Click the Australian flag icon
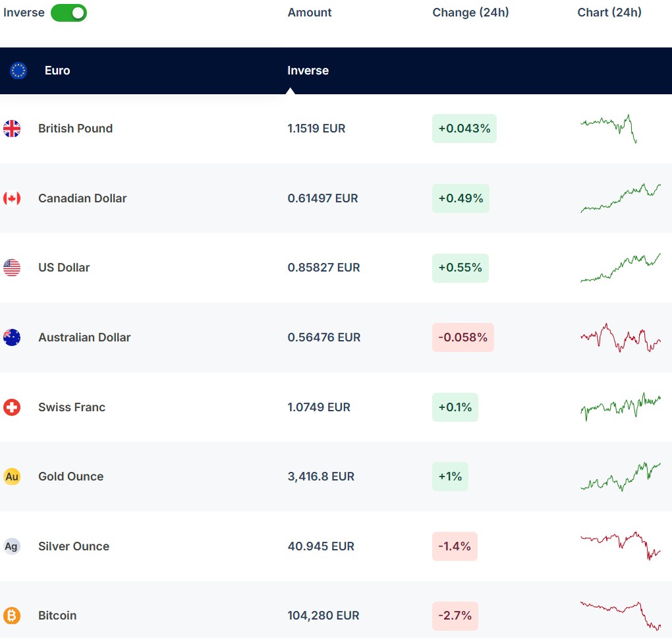The width and height of the screenshot is (672, 638). pyautogui.click(x=12, y=337)
